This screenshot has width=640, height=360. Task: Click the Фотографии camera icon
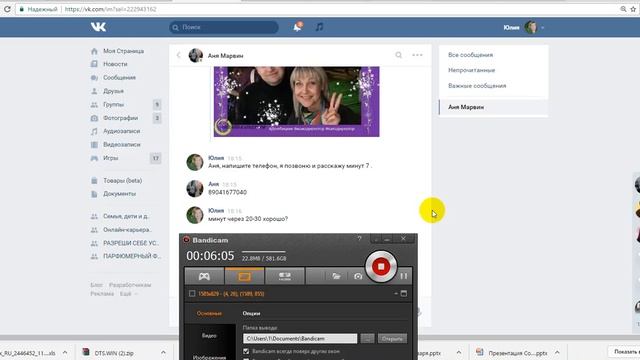click(94, 118)
